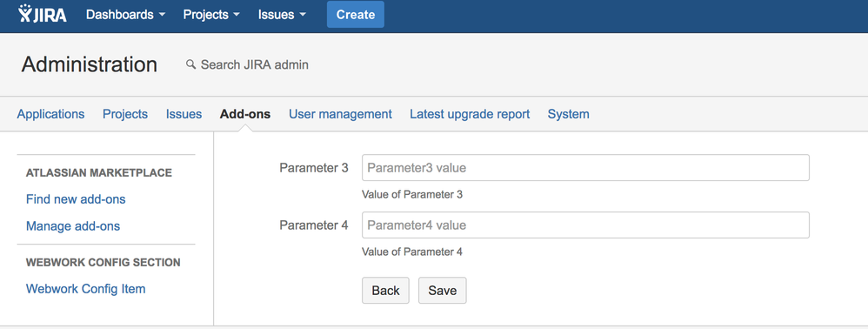Screen dimensions: 868x329
Task: Go to the Issues admin tab
Action: pyautogui.click(x=184, y=114)
